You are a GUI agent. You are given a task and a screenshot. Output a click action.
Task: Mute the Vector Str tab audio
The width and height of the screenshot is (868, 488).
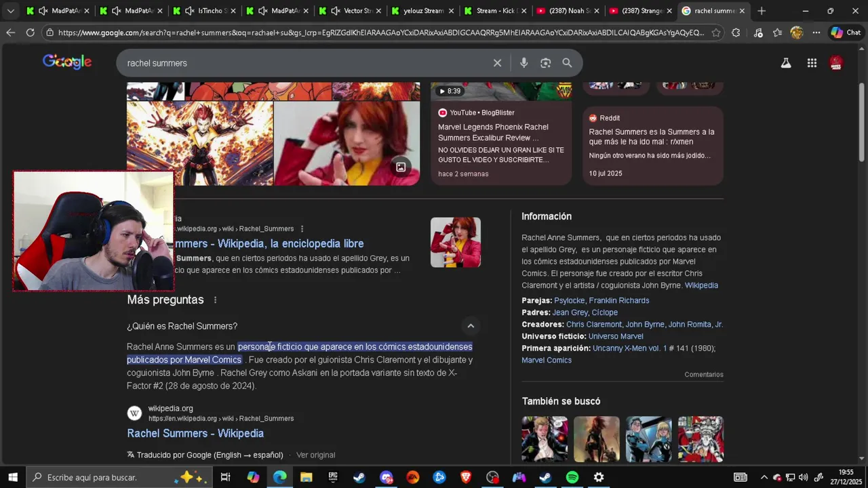(336, 11)
